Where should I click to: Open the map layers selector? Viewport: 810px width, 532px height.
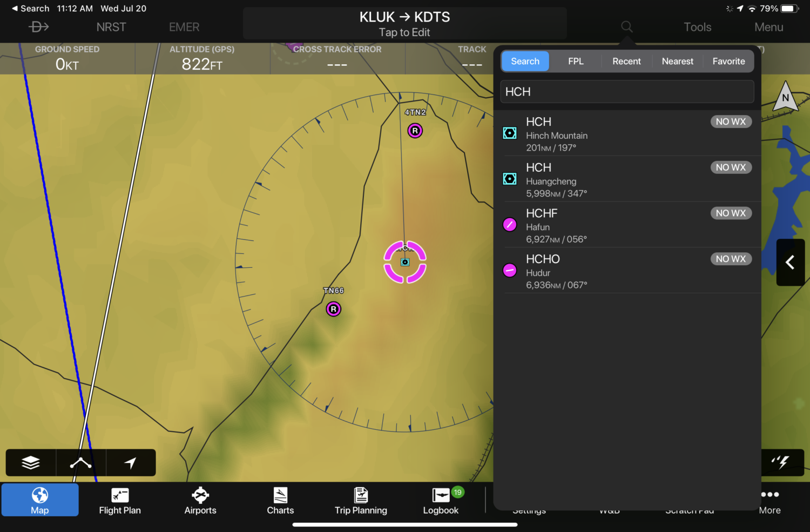pos(30,462)
